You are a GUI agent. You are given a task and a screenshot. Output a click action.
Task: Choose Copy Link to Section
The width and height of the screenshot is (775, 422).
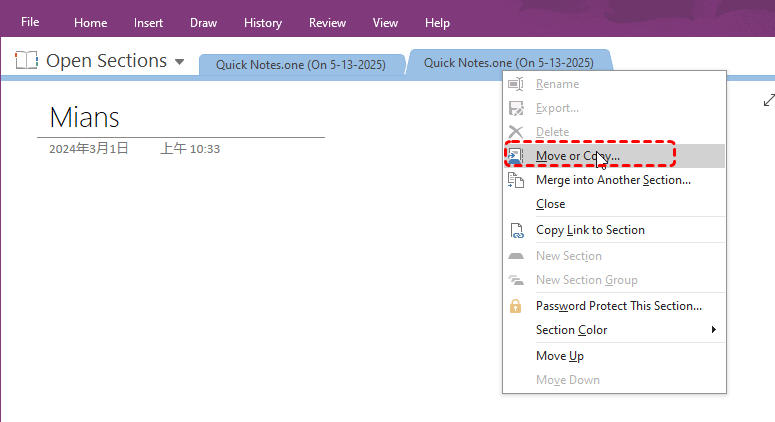click(x=614, y=230)
